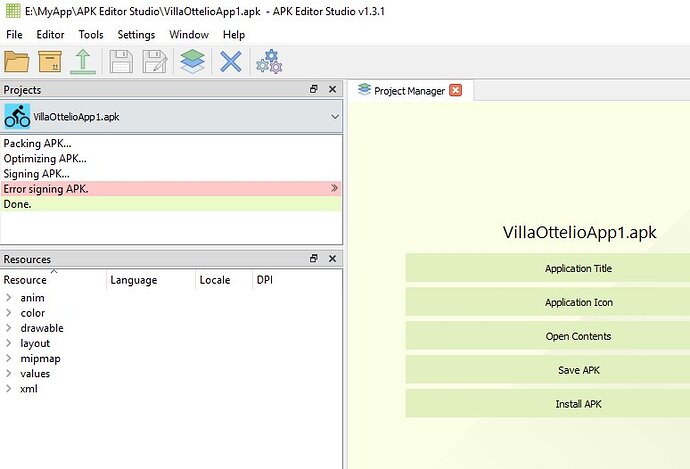Click the Application Icon button
Viewport: 690px width, 469px height.
(547, 302)
